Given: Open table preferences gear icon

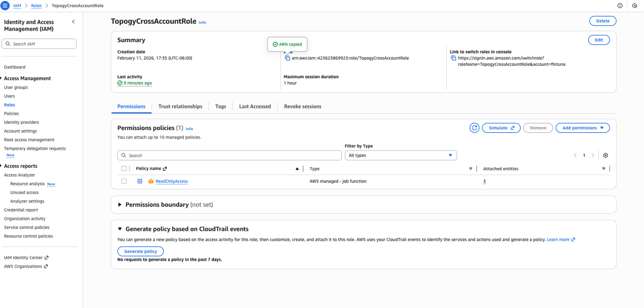Looking at the screenshot, I should coord(605,155).
